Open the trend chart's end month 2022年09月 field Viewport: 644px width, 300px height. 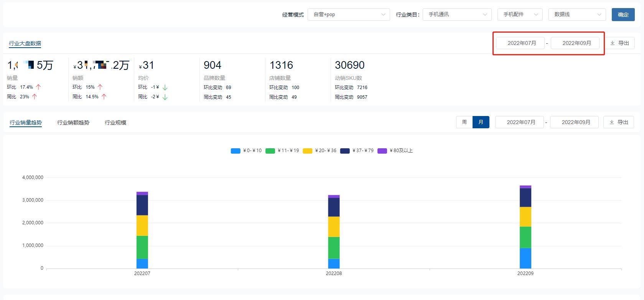[574, 122]
